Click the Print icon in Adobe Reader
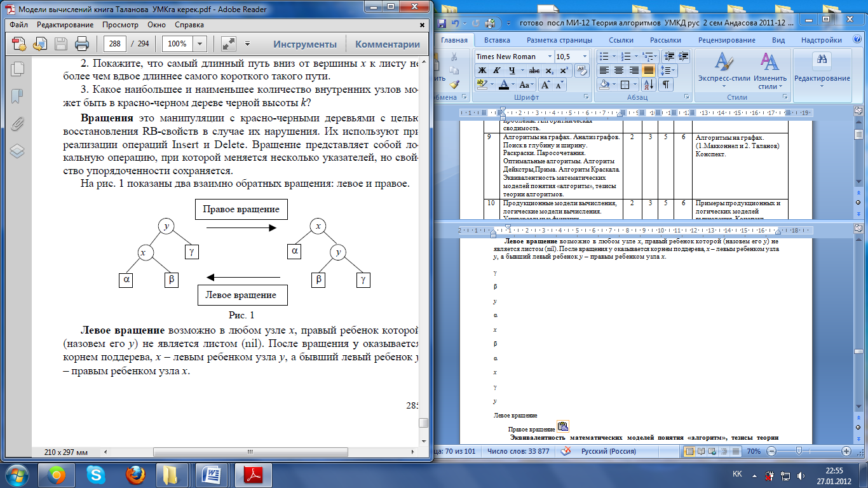Image resolution: width=868 pixels, height=488 pixels. pyautogui.click(x=82, y=44)
